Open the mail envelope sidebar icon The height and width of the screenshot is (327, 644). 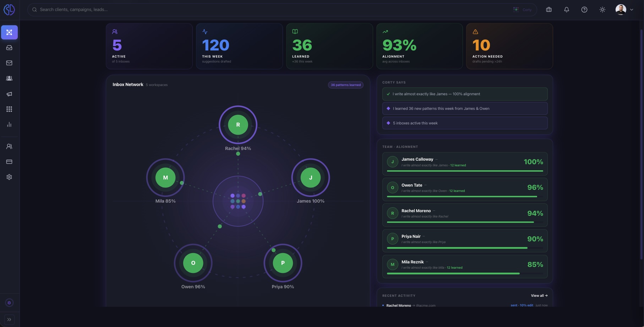coord(9,63)
